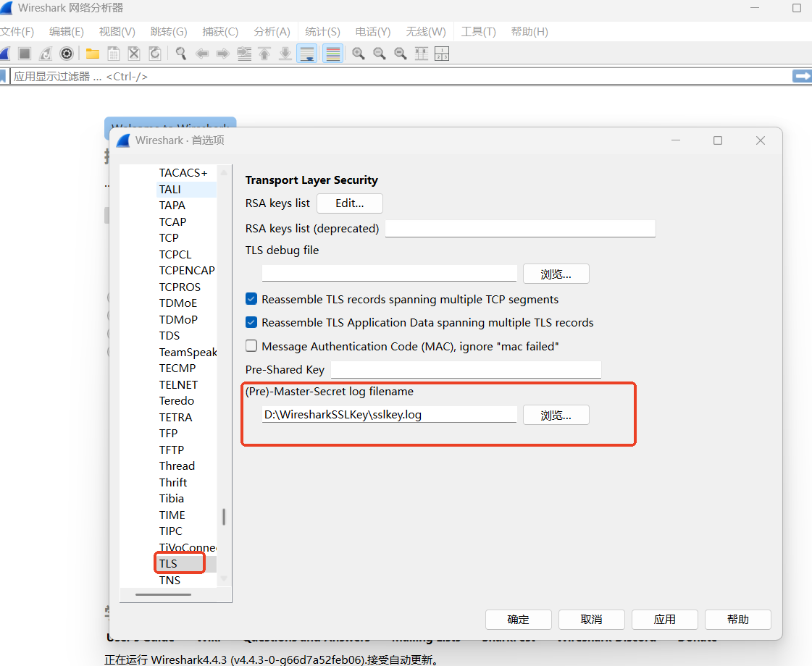Click the find packet magnifier icon

click(x=181, y=54)
